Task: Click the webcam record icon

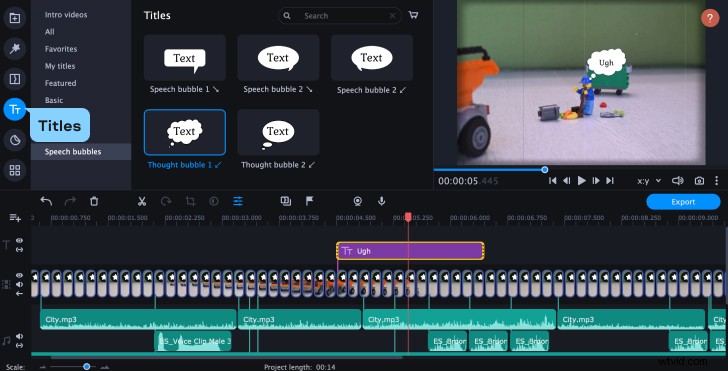Action: (358, 201)
